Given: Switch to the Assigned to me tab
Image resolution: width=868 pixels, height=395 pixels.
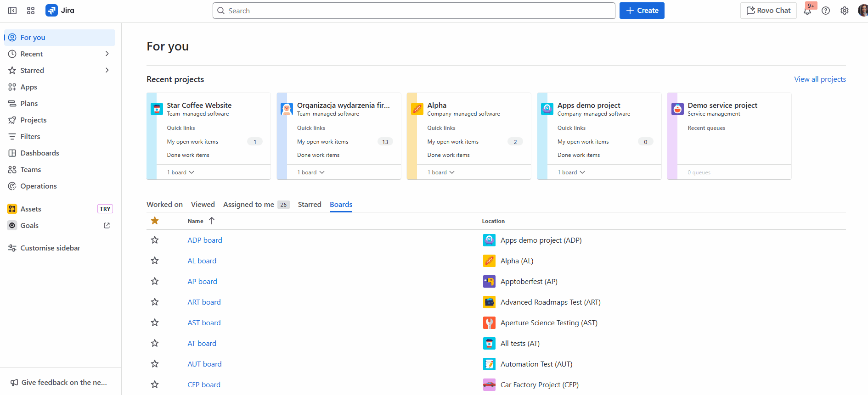Looking at the screenshot, I should click(256, 205).
